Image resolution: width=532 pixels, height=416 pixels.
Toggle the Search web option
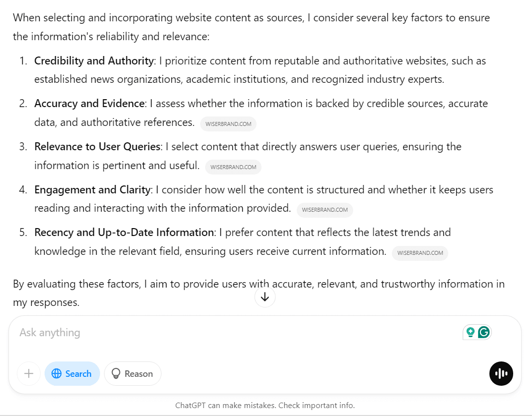pos(72,374)
